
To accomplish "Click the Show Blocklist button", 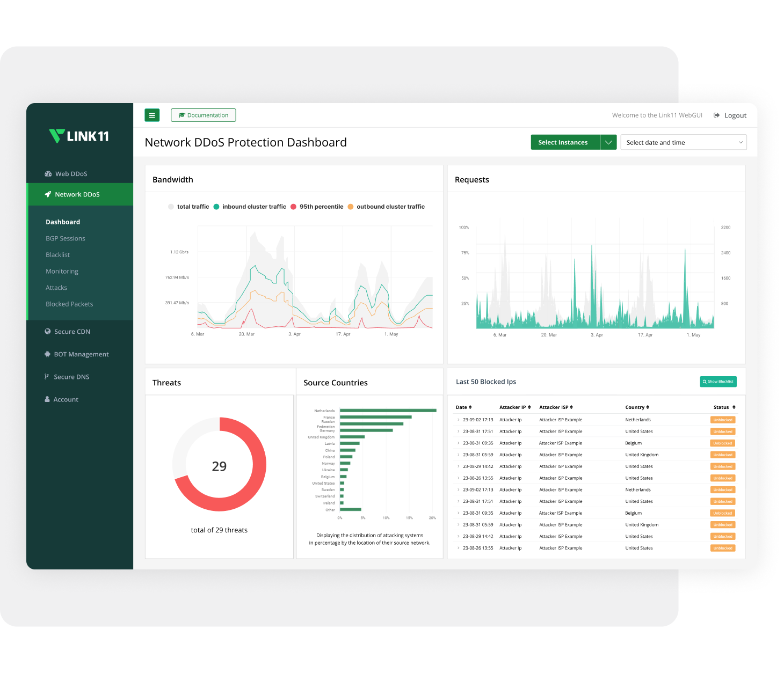I will 718,382.
